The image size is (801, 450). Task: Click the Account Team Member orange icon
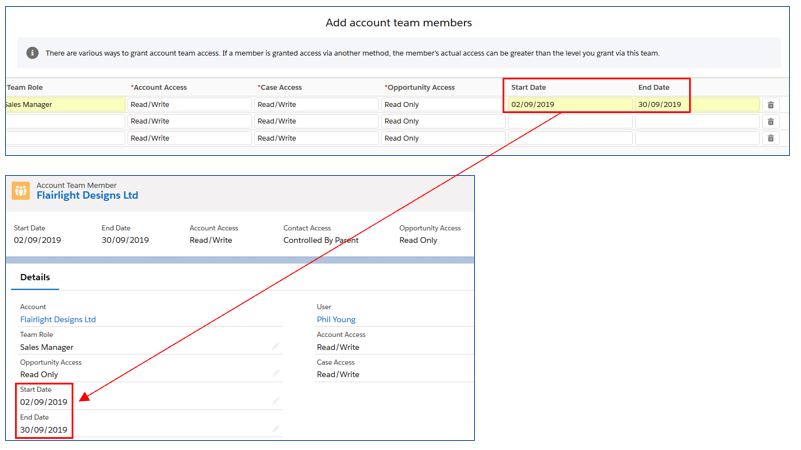pos(21,191)
